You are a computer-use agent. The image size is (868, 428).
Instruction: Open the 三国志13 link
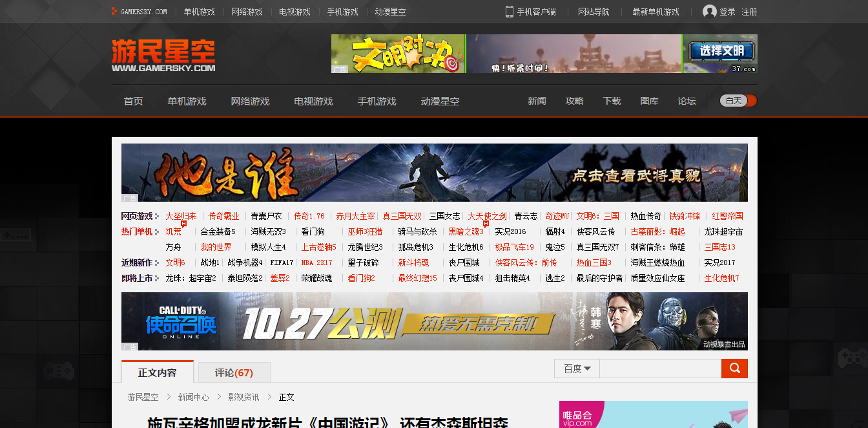pos(719,247)
